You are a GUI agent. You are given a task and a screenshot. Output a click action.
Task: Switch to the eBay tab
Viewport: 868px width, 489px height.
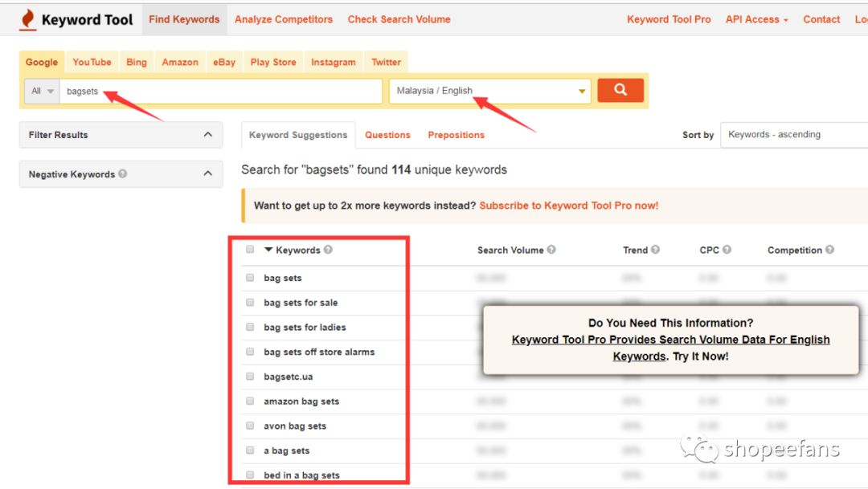[224, 62]
